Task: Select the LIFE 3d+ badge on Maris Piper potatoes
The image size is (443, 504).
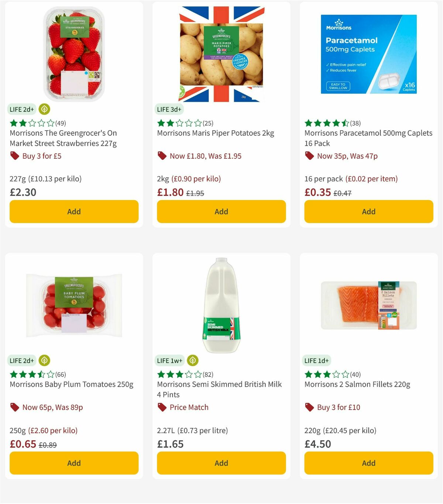Action: coord(169,109)
